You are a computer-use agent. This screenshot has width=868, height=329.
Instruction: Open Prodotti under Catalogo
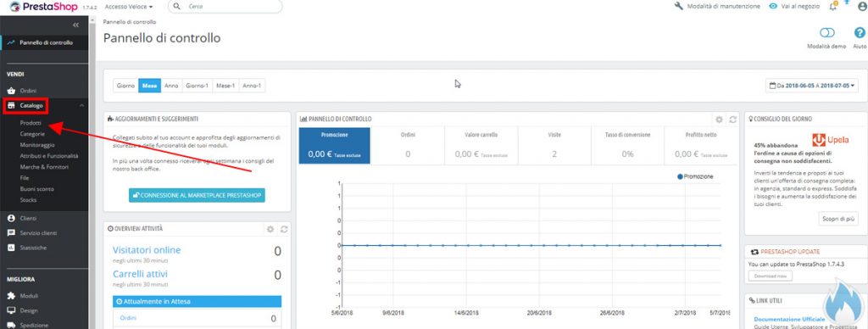[31, 123]
